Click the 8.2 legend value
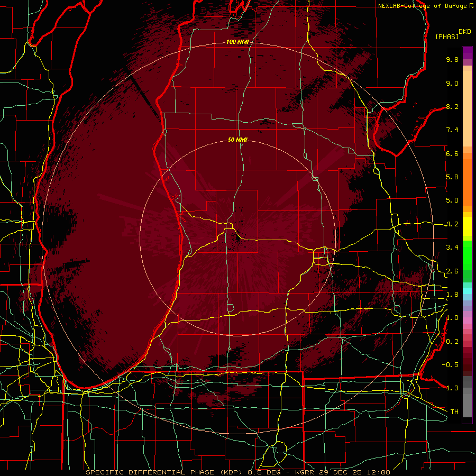476x476 pixels. tap(452, 106)
